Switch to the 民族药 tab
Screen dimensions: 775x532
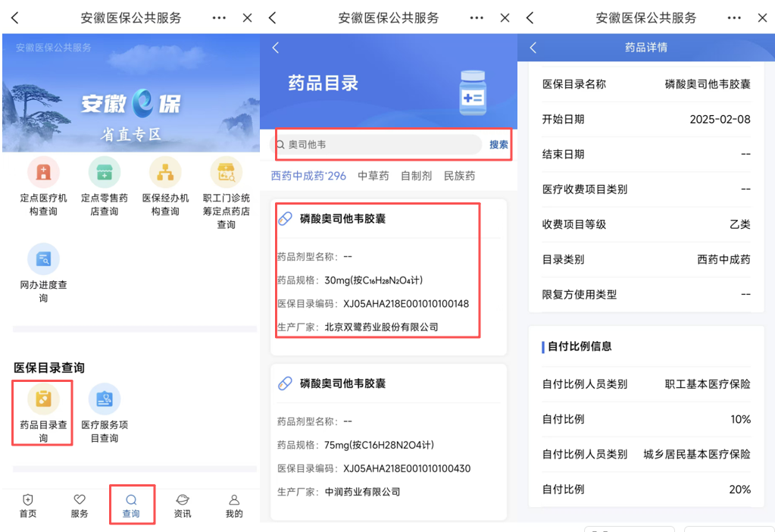(459, 176)
